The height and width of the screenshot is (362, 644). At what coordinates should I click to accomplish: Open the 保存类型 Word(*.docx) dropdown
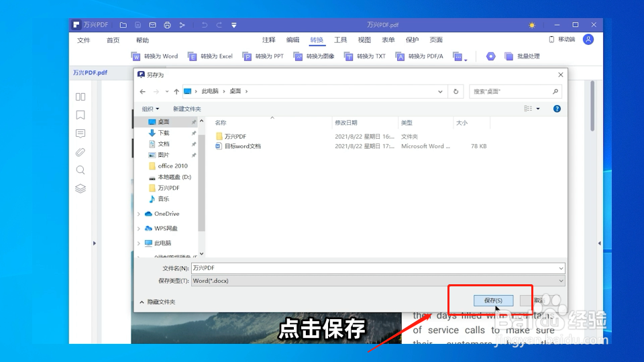click(x=378, y=281)
